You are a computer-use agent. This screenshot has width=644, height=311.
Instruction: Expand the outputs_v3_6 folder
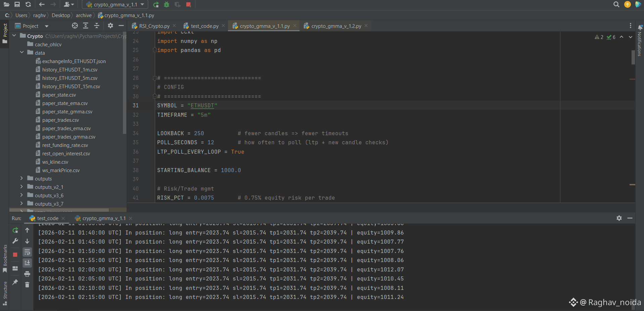[22, 195]
